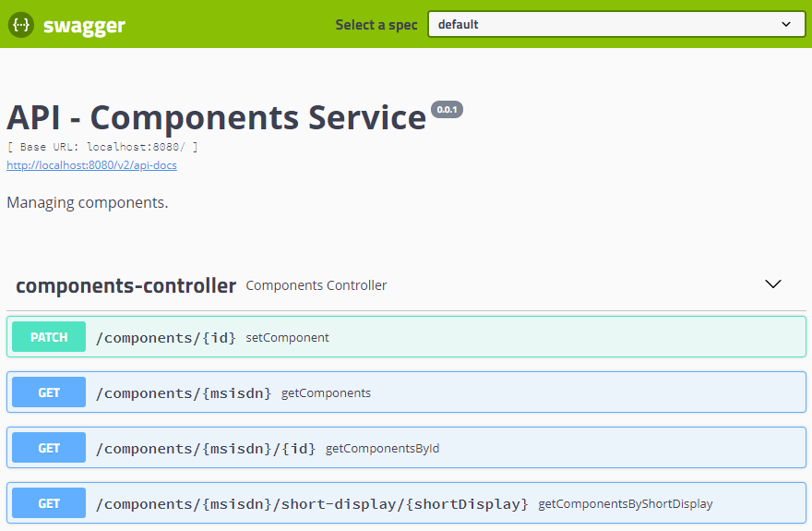Click the PATCH method badge

[49, 337]
